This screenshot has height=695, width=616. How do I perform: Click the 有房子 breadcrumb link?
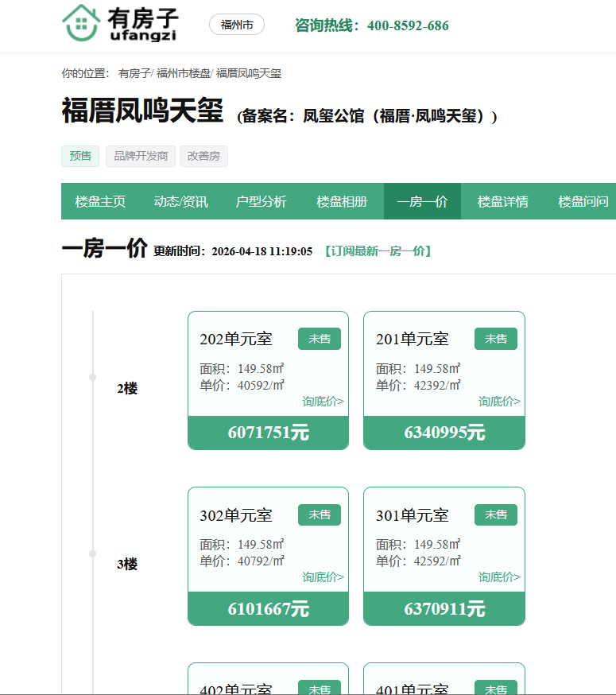(x=134, y=73)
